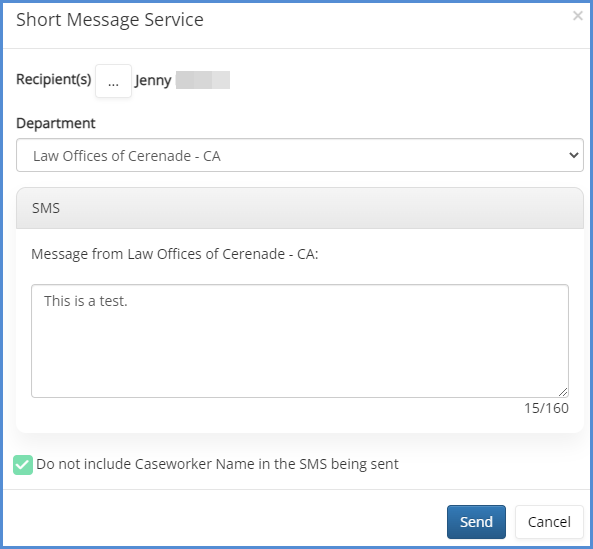Click the blurred recipient surname
593x549 pixels.
coord(203,80)
